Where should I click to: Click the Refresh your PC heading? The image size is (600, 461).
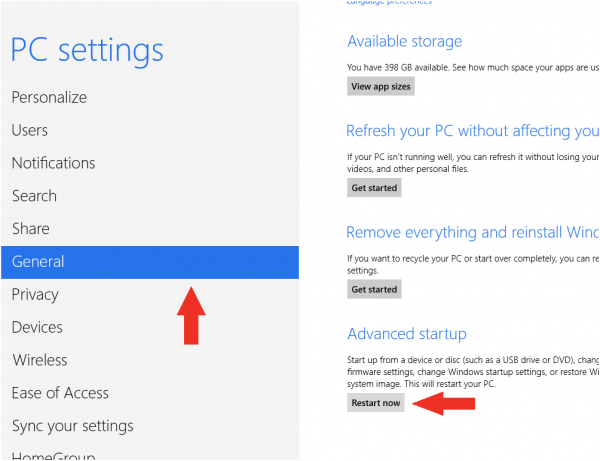472,131
